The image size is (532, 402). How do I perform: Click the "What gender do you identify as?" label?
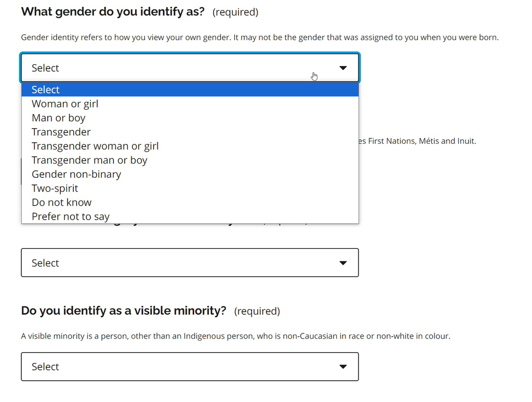tap(113, 11)
